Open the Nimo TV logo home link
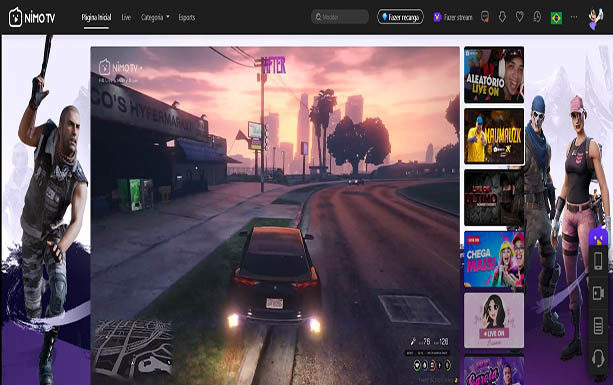This screenshot has width=613, height=385. pos(32,18)
